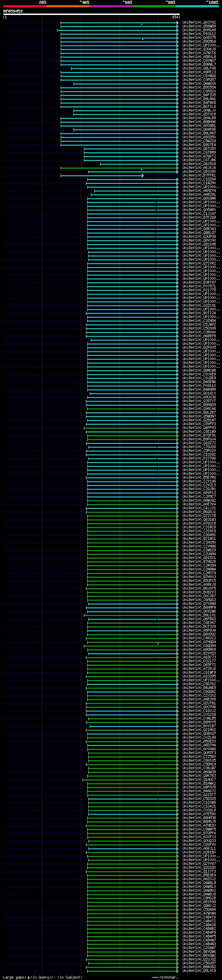Click hit label UniRef100_A6MZY4
The width and height of the screenshot is (222, 980).
199,191
